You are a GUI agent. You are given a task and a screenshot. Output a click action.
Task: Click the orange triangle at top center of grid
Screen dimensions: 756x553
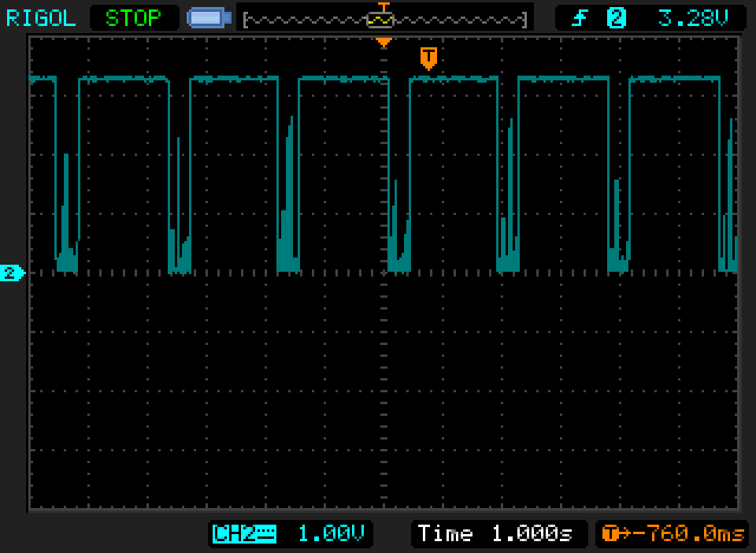click(x=384, y=43)
